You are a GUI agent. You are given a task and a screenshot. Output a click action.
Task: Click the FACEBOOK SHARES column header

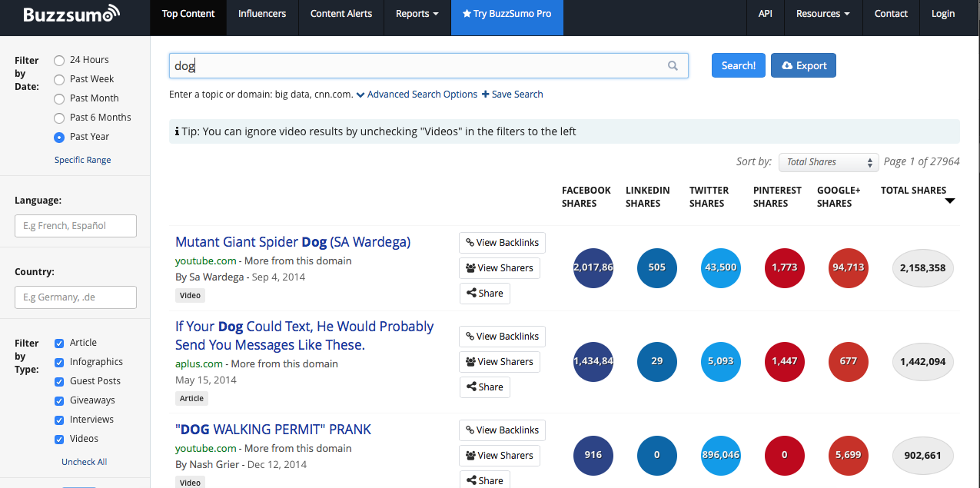pyautogui.click(x=586, y=197)
